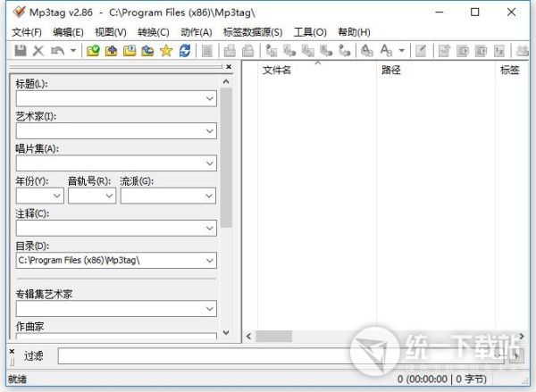The height and width of the screenshot is (392, 536).
Task: Click the file list horizontal scrollbar thumb
Action: click(274, 337)
